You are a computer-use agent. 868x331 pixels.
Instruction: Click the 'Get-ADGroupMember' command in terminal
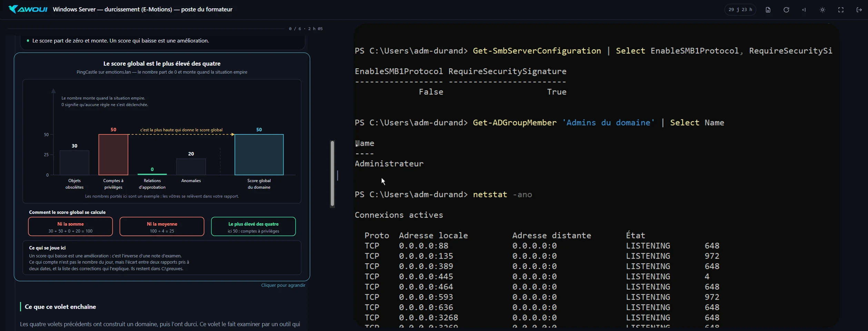(515, 123)
